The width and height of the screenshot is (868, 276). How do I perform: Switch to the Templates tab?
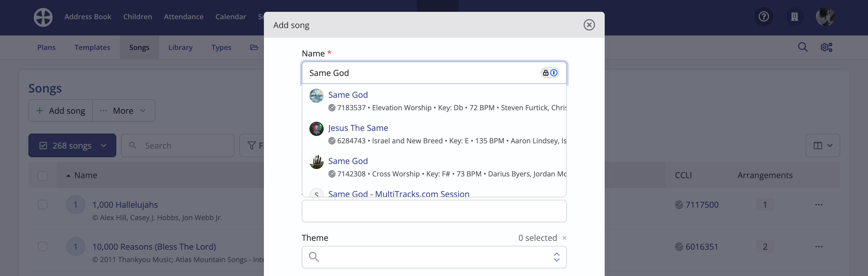pyautogui.click(x=92, y=48)
